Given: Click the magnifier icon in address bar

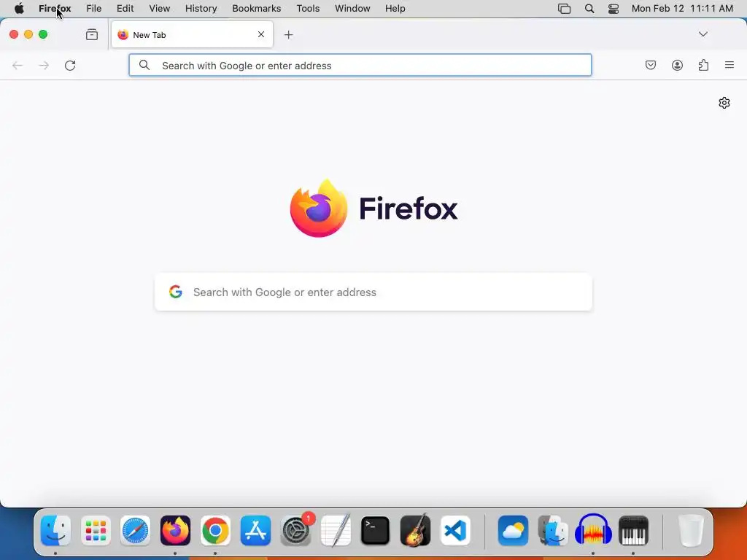Looking at the screenshot, I should click(x=144, y=65).
